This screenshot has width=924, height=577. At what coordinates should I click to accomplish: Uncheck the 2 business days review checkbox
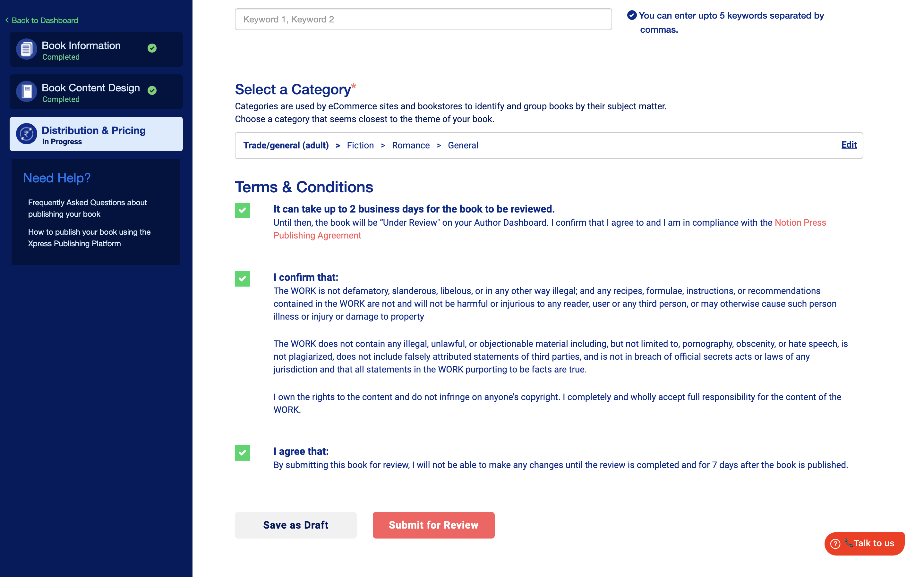pos(243,210)
